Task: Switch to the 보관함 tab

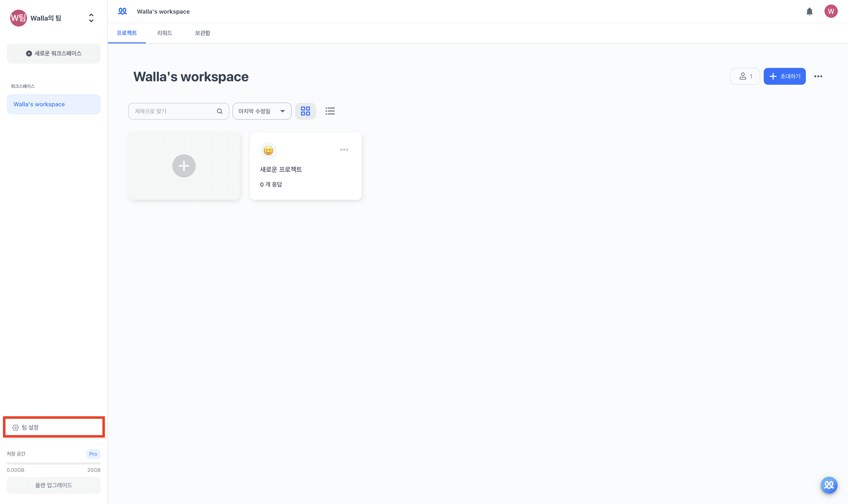Action: point(203,33)
